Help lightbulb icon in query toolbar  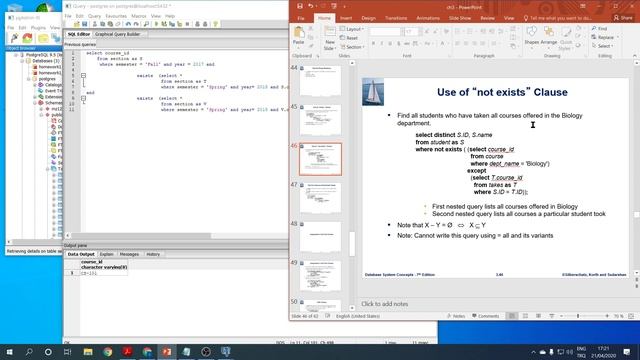click(x=216, y=24)
